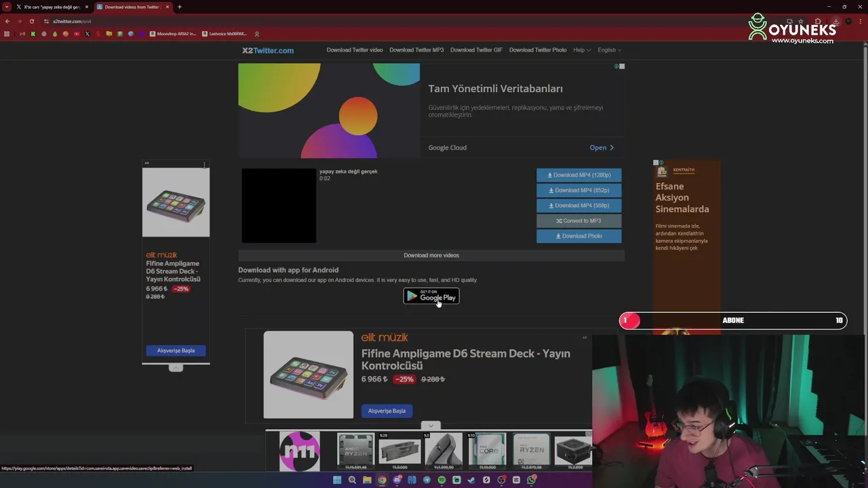The image size is (868, 488).
Task: Download the MP4 in 852p
Action: pos(578,190)
